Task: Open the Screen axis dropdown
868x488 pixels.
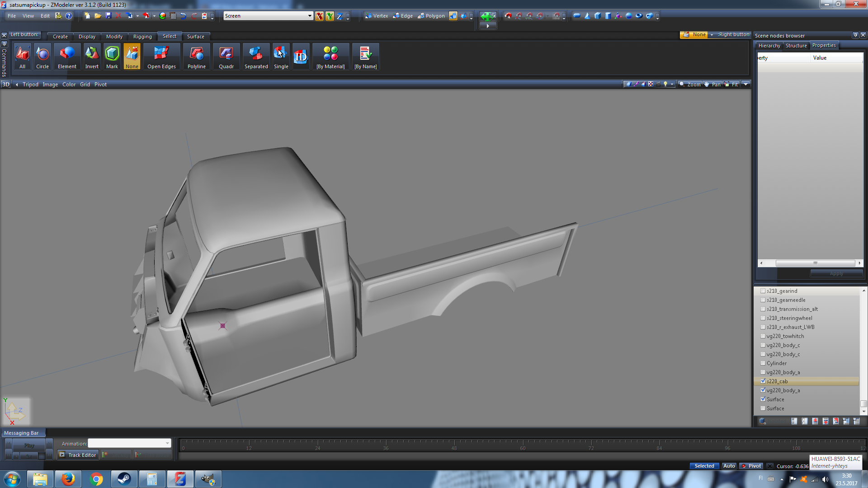Action: point(310,16)
